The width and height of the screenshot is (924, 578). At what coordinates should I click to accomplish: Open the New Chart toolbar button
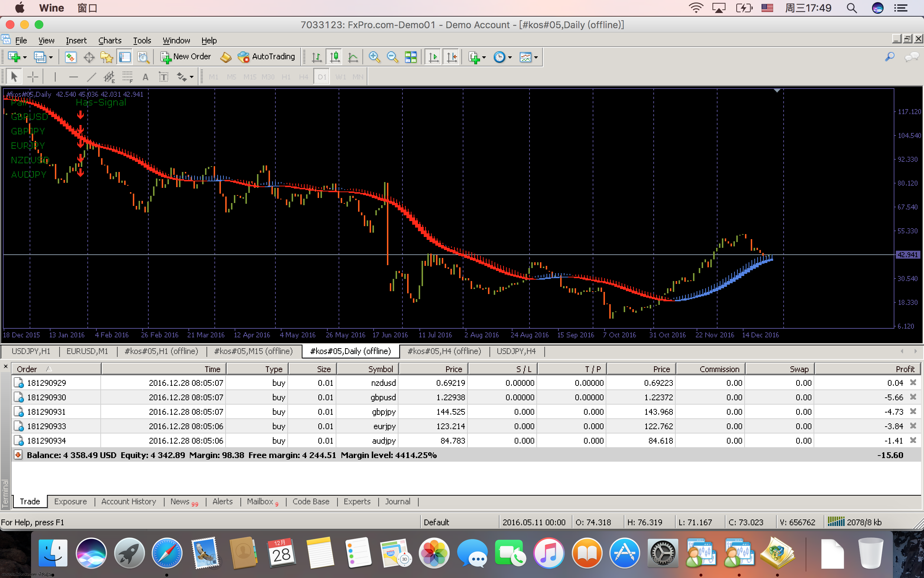pos(14,57)
